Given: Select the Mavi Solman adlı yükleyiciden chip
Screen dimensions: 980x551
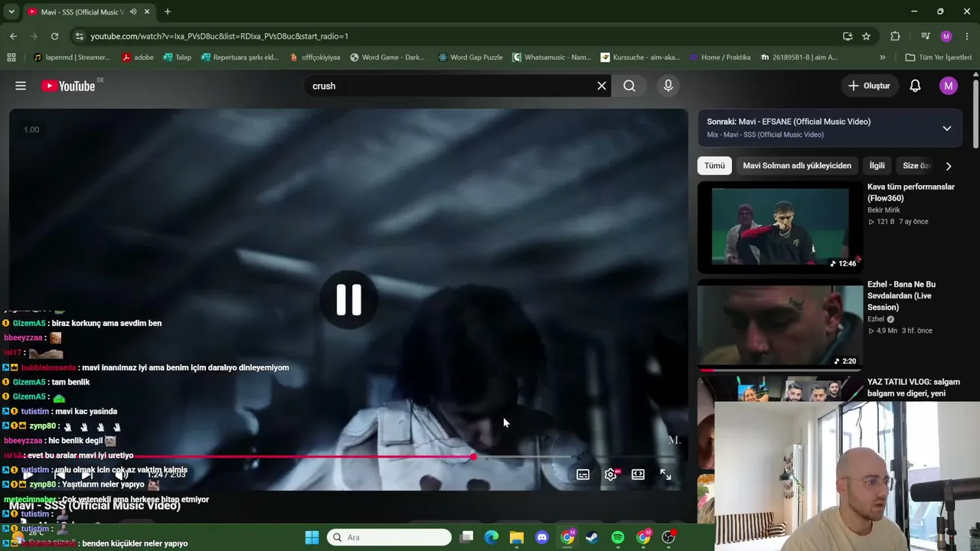Looking at the screenshot, I should click(797, 165).
